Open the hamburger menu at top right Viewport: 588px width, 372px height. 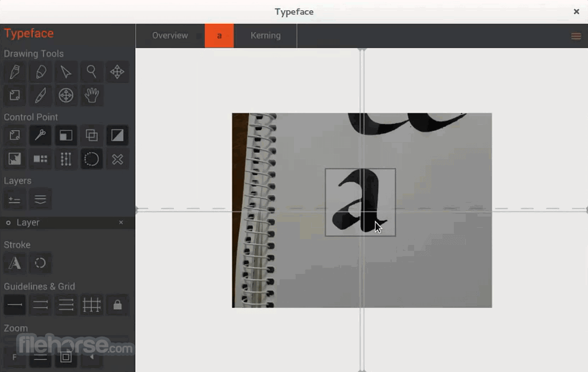(x=576, y=36)
